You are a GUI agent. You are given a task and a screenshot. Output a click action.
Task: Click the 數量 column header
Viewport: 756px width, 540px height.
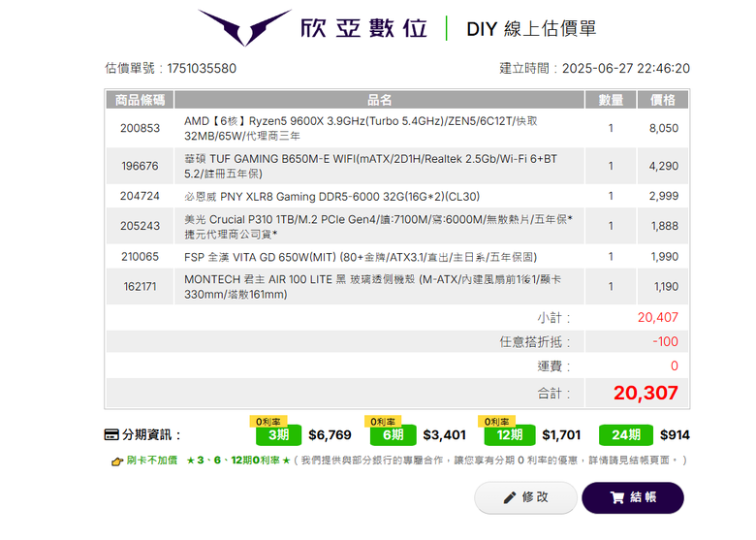(x=611, y=100)
